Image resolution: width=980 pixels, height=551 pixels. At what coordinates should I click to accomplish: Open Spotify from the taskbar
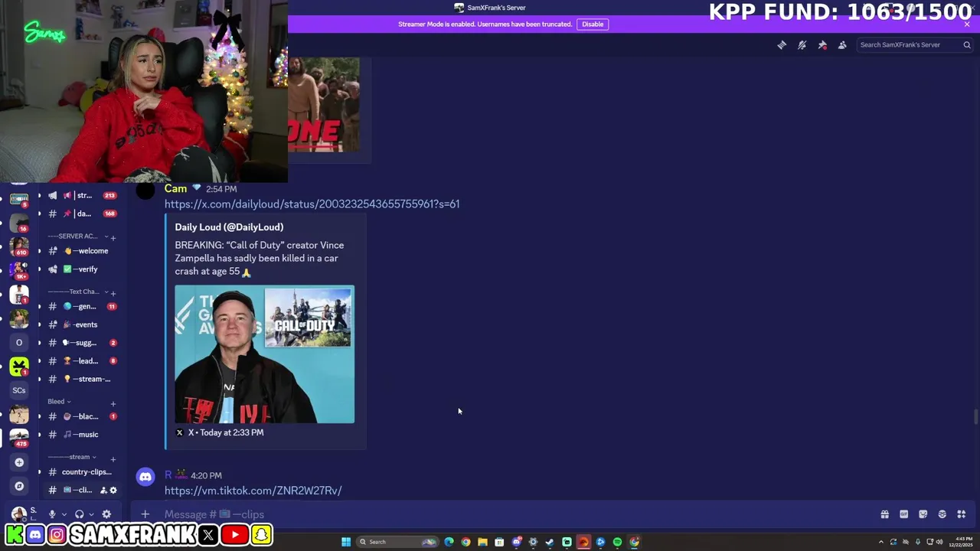click(x=617, y=542)
